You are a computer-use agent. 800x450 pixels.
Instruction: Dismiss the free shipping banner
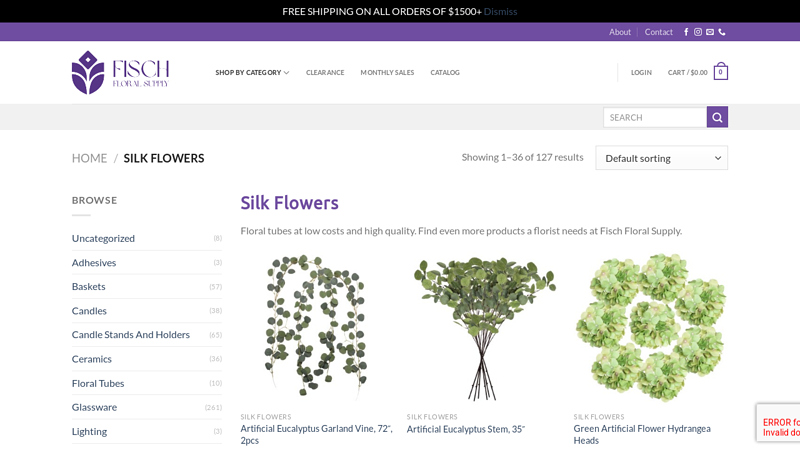click(500, 11)
